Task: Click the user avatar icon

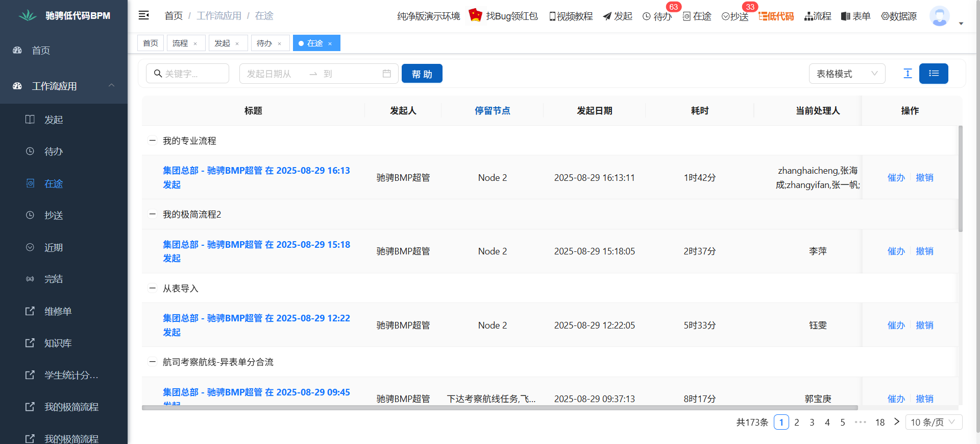Action: tap(939, 16)
